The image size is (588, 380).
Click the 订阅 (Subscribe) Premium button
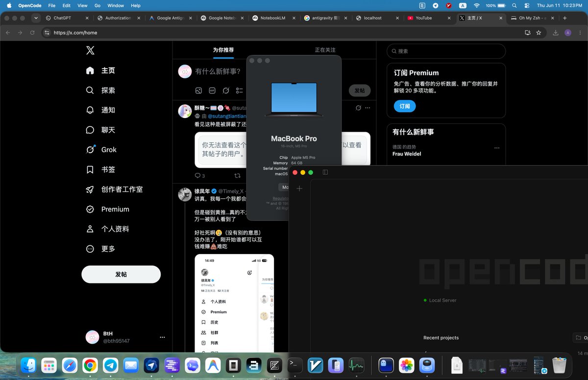click(405, 106)
